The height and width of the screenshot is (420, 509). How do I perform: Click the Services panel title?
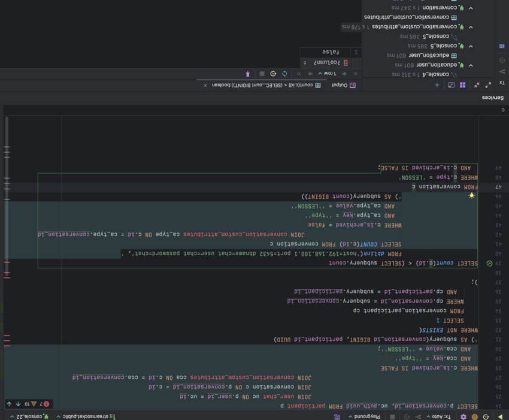click(x=493, y=98)
